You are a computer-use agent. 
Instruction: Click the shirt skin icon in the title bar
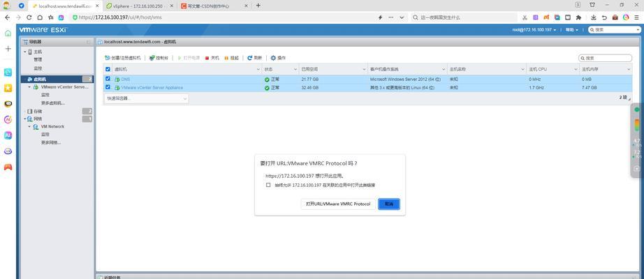pos(592,5)
